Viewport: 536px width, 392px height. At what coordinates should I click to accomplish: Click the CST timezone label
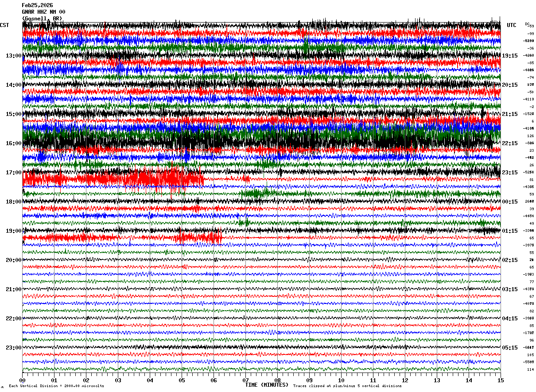tap(4, 25)
